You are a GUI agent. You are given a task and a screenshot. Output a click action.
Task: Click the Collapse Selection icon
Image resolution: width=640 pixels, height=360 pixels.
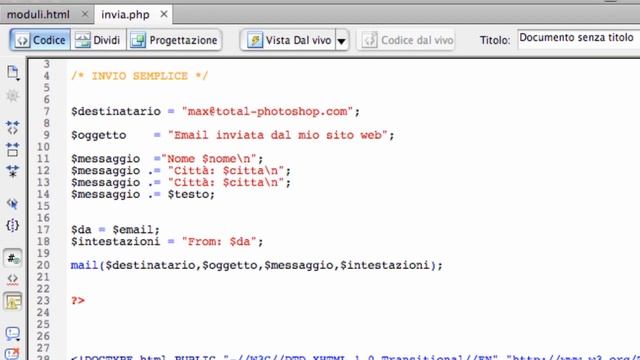click(13, 149)
